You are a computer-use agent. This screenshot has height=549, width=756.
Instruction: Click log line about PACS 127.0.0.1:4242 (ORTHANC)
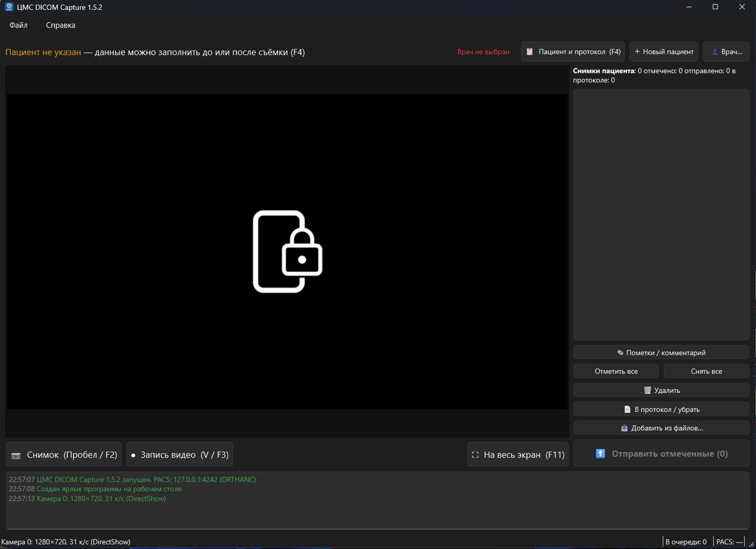point(132,479)
